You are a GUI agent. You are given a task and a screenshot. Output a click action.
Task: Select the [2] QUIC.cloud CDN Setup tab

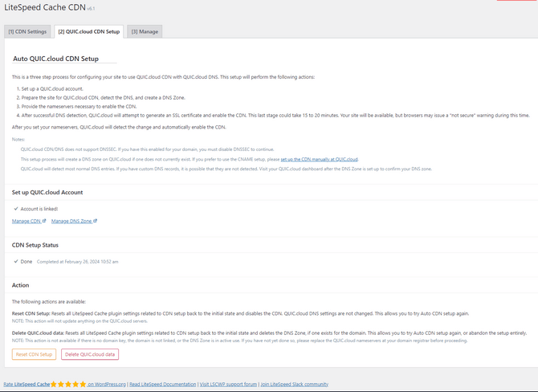pyautogui.click(x=88, y=31)
